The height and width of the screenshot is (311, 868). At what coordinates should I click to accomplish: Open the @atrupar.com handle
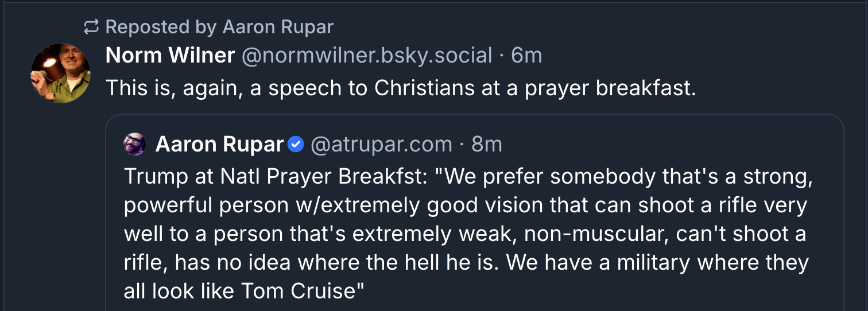click(381, 145)
